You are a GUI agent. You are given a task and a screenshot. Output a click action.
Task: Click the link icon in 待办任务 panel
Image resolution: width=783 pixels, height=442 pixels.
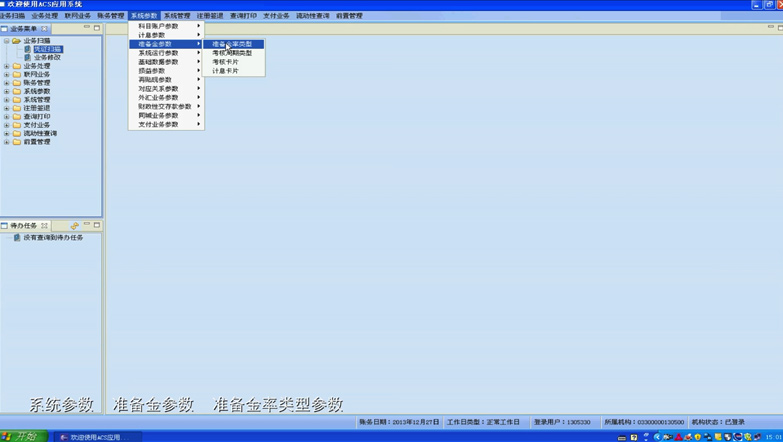tap(74, 226)
